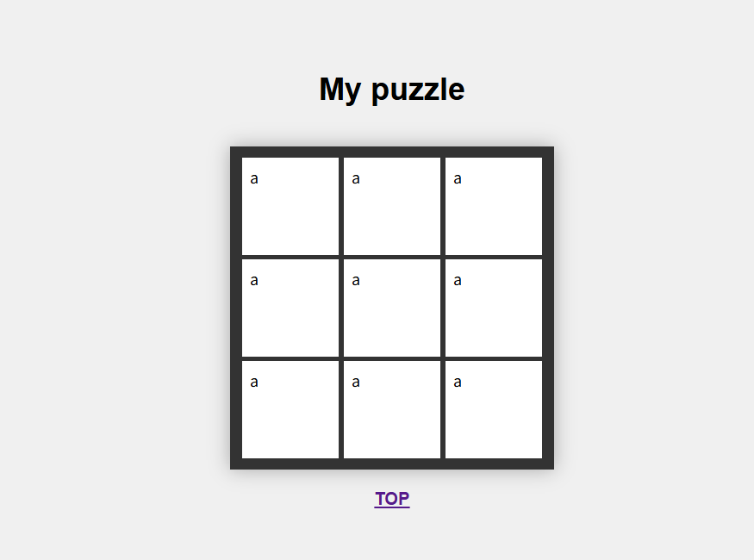
Task: Click the letter "a" in the middle-left tile
Action: click(x=254, y=281)
